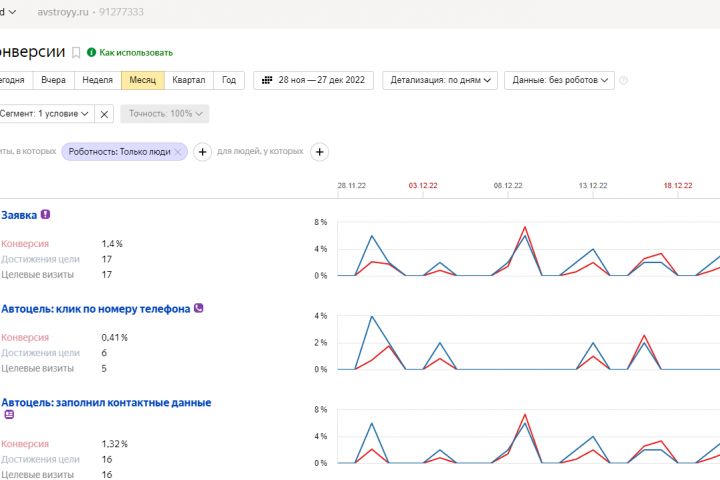The width and height of the screenshot is (720, 480).
Task: Add a visit condition with the first plus button
Action: [202, 152]
